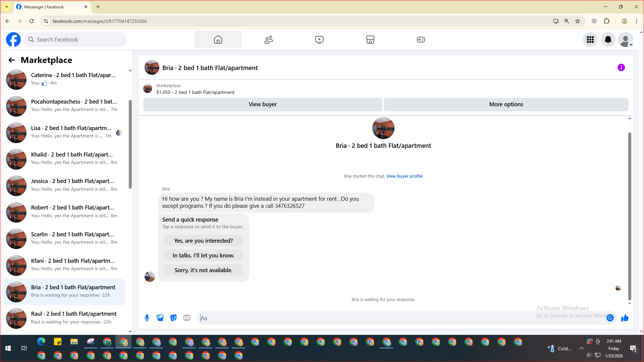Send a thumbs-up like
The image size is (644, 362).
click(x=625, y=318)
